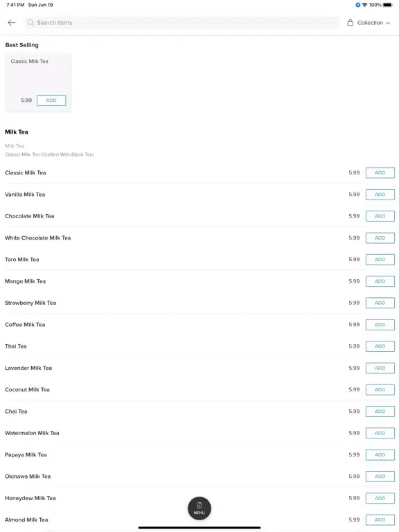The image size is (399, 532).
Task: Select the Strawberry Milk Tea item name
Action: (30, 303)
